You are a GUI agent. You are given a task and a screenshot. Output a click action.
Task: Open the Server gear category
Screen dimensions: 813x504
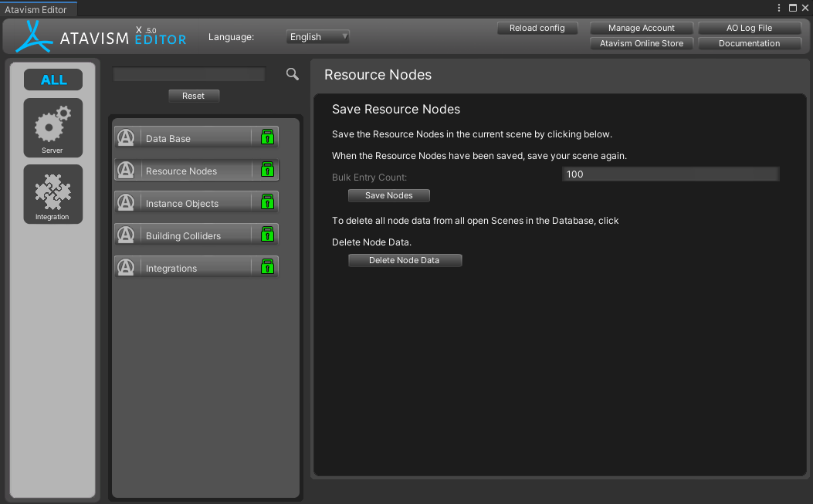click(53, 127)
